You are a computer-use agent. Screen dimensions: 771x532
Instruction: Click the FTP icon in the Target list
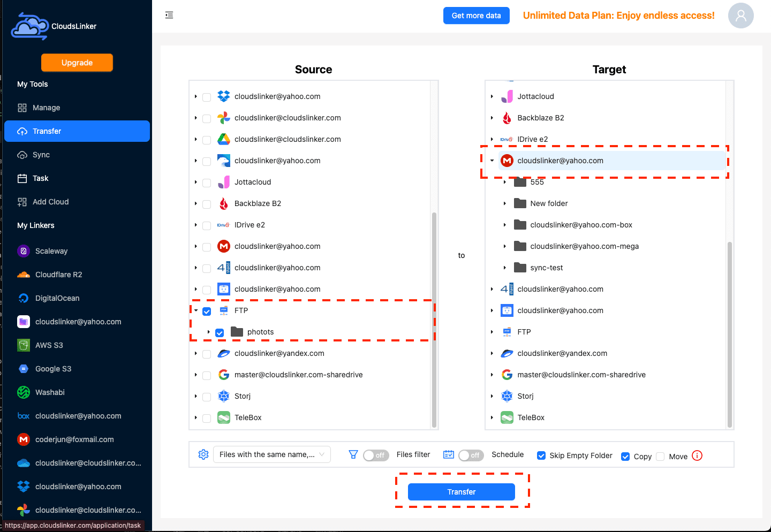[x=507, y=332]
